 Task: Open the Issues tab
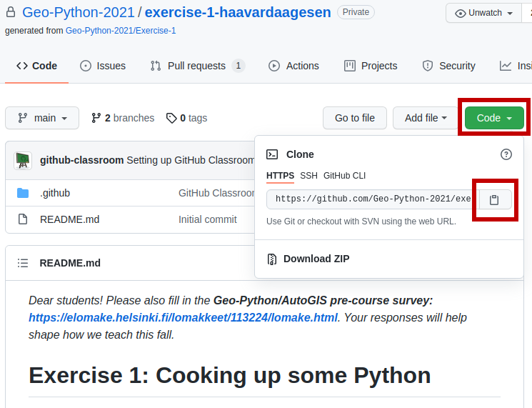pos(103,66)
